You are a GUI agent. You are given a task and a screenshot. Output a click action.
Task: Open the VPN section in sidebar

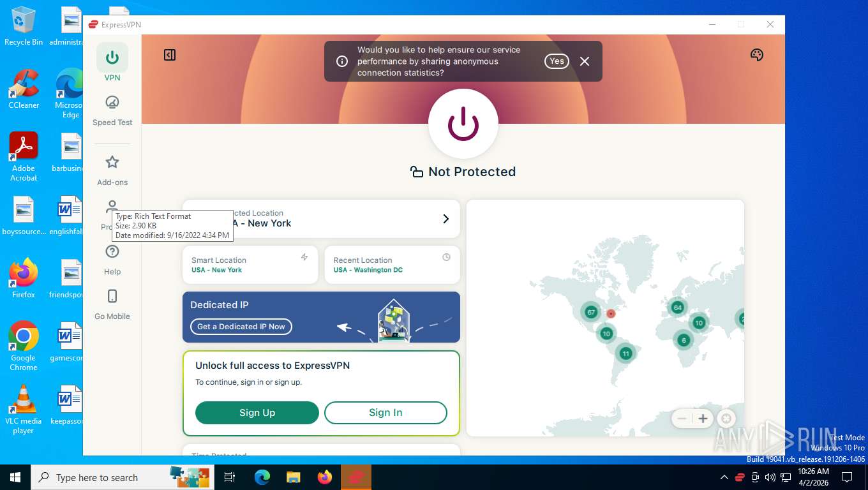click(x=112, y=63)
